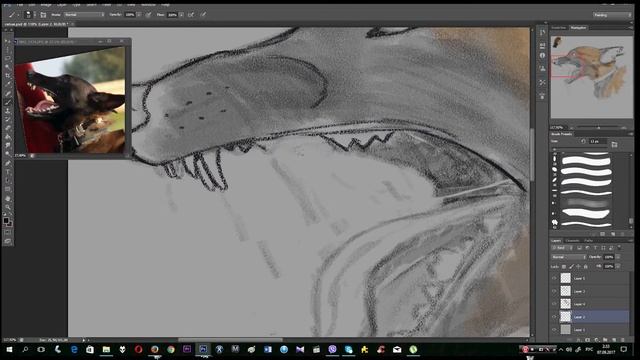Open the Flow slider arrow in options bar
Viewport: 640px width, 360px height.
181,15
